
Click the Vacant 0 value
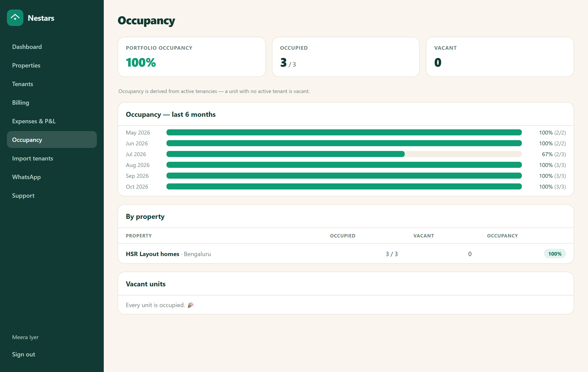click(x=438, y=62)
